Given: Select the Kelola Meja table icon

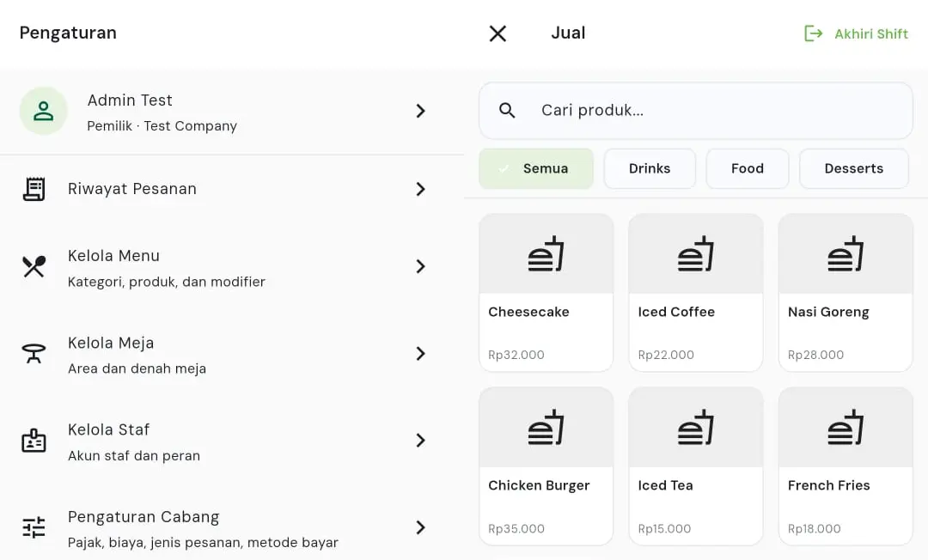Looking at the screenshot, I should pos(34,354).
